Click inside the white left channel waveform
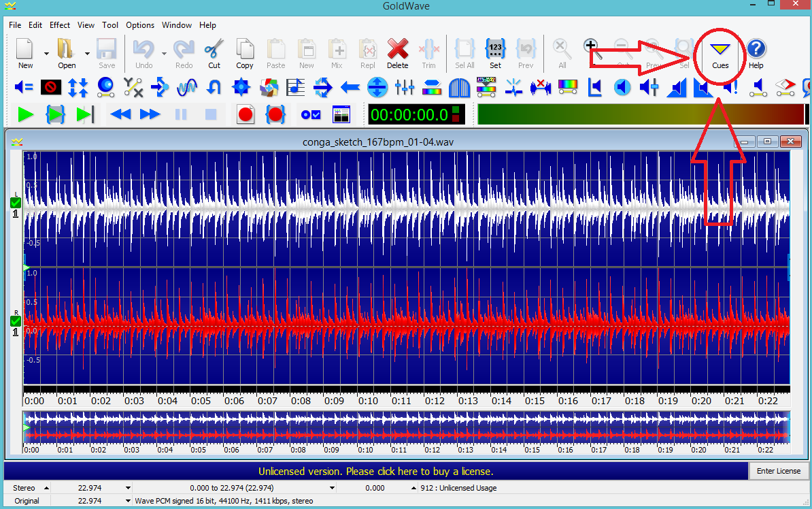812x509 pixels. point(406,208)
